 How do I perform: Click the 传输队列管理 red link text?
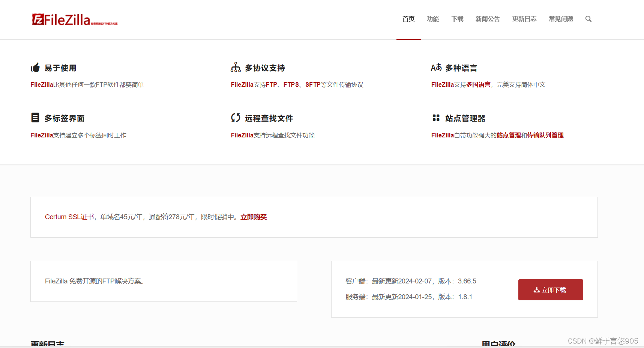pos(545,135)
